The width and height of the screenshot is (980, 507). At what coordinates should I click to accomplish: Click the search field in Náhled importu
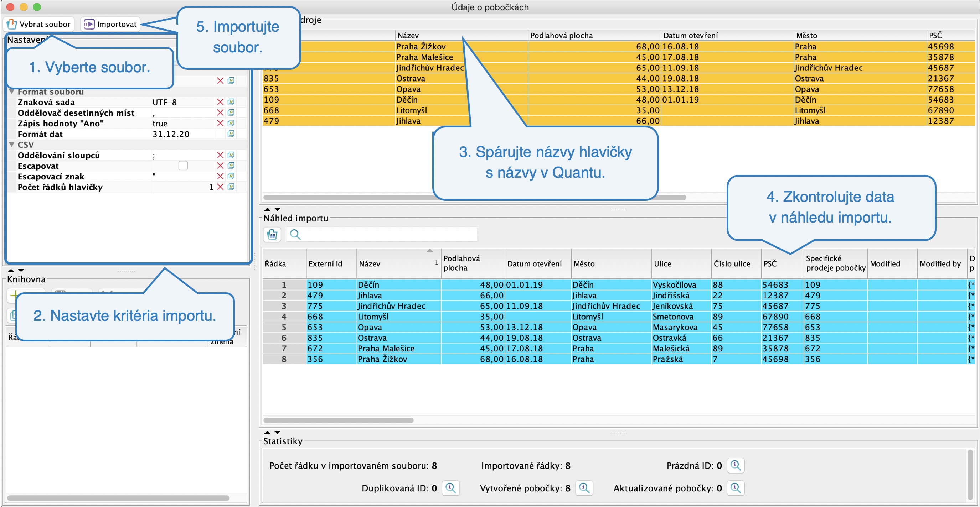(x=382, y=235)
